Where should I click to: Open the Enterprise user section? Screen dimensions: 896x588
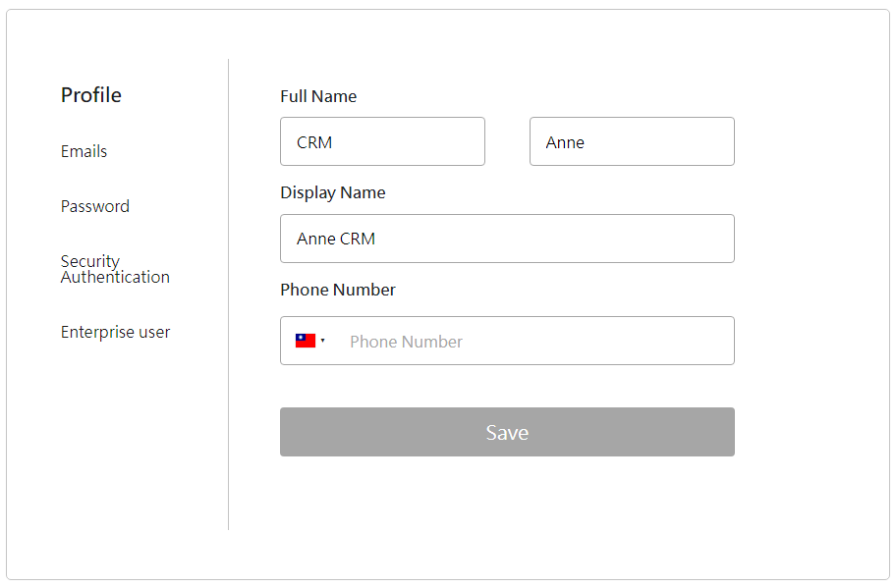(x=115, y=332)
